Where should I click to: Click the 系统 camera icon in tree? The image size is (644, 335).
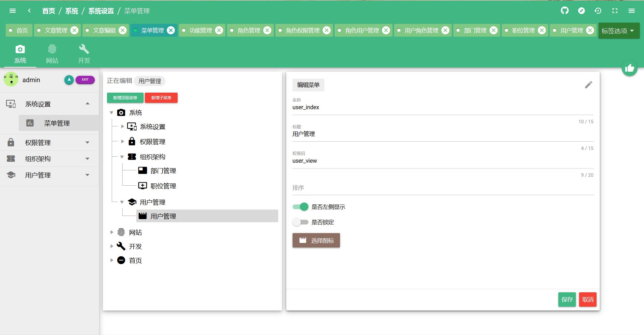121,112
